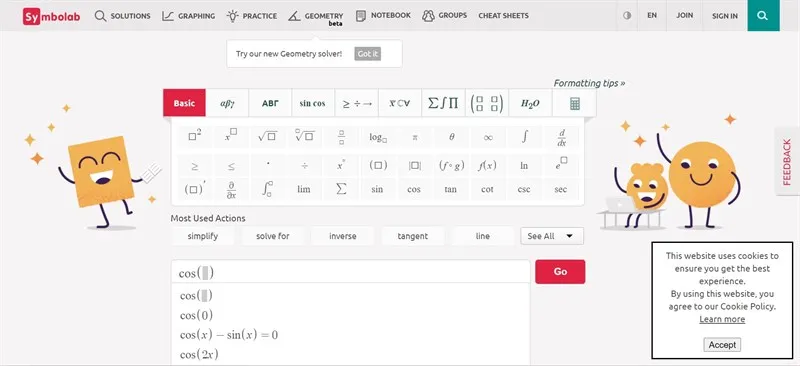Open the matrix keypad tab
Screen dimensions: 800x366
click(x=487, y=103)
